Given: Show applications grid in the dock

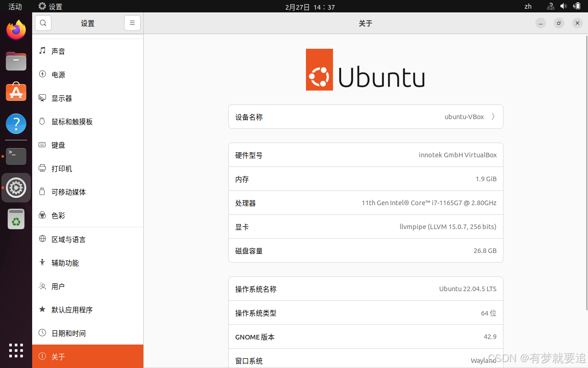Looking at the screenshot, I should tap(16, 350).
